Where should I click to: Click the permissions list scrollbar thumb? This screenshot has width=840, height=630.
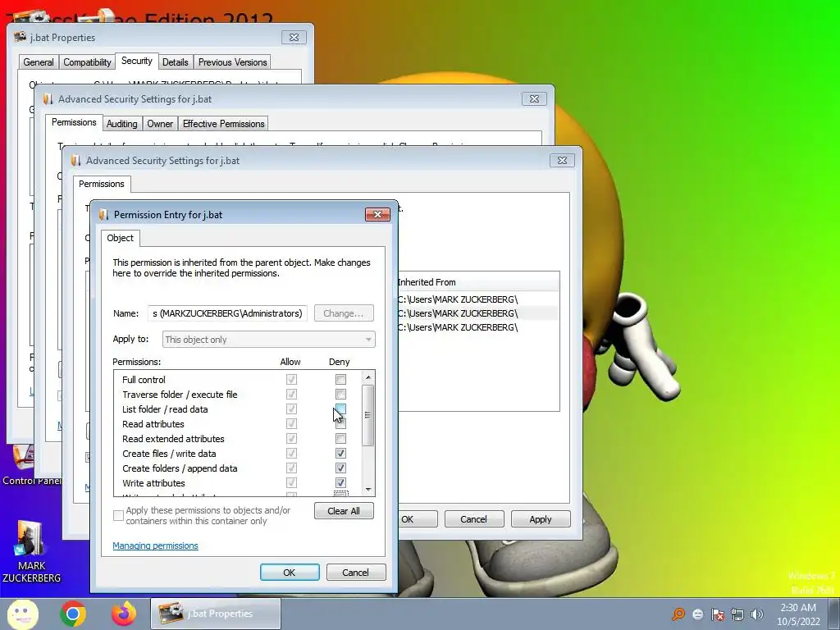pyautogui.click(x=368, y=415)
